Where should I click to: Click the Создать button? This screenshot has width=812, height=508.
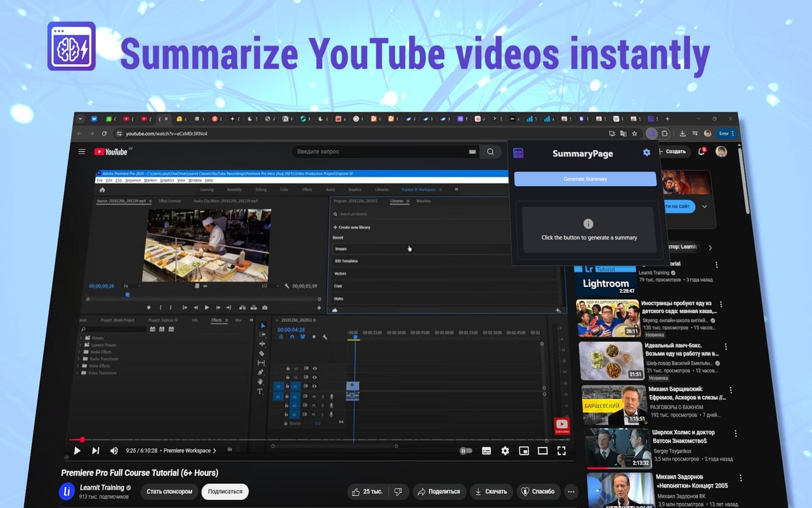(x=673, y=152)
